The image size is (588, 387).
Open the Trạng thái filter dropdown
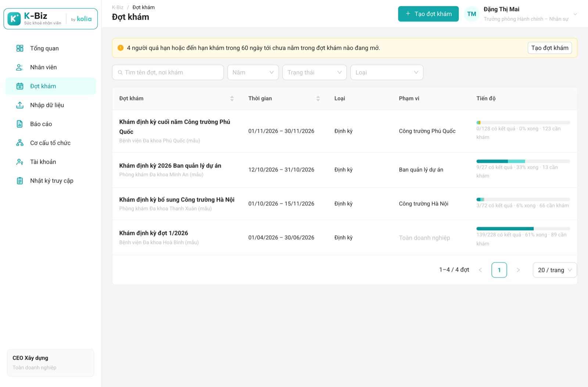(315, 72)
